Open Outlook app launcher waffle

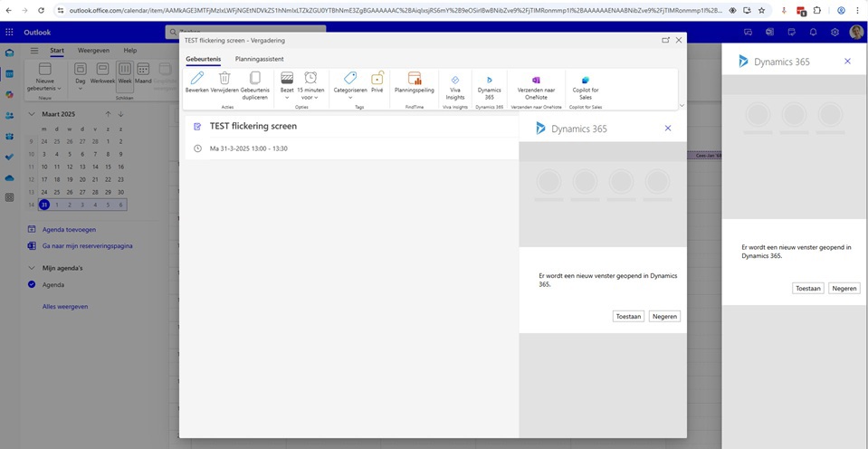click(9, 32)
